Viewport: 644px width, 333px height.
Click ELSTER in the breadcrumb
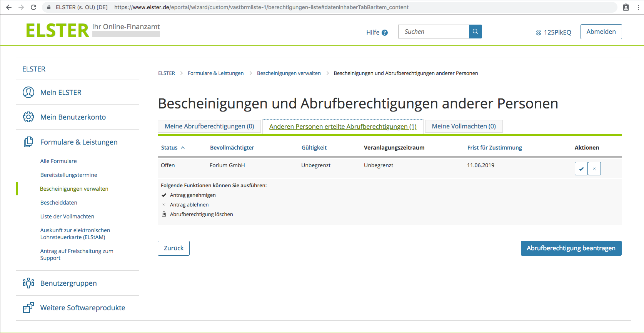166,73
